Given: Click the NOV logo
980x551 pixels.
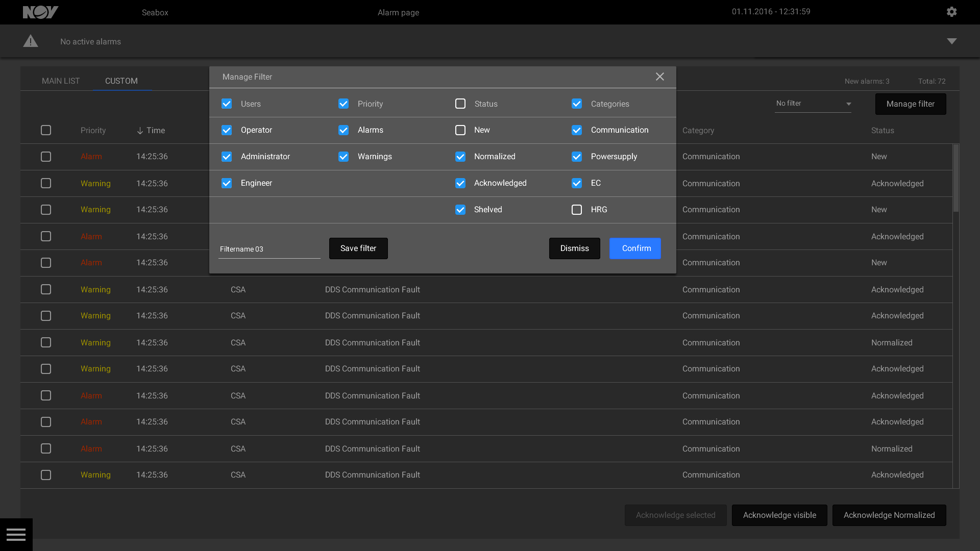Looking at the screenshot, I should point(41,12).
